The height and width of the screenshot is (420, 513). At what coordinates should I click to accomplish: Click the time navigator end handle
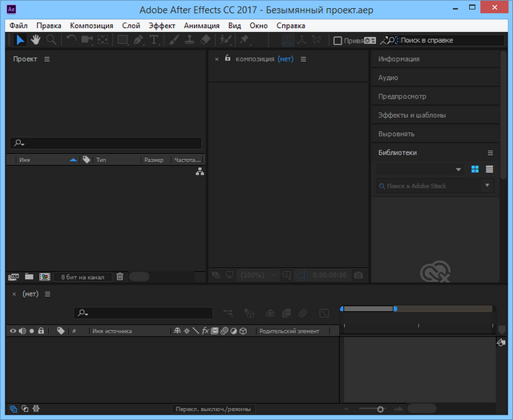(395, 309)
